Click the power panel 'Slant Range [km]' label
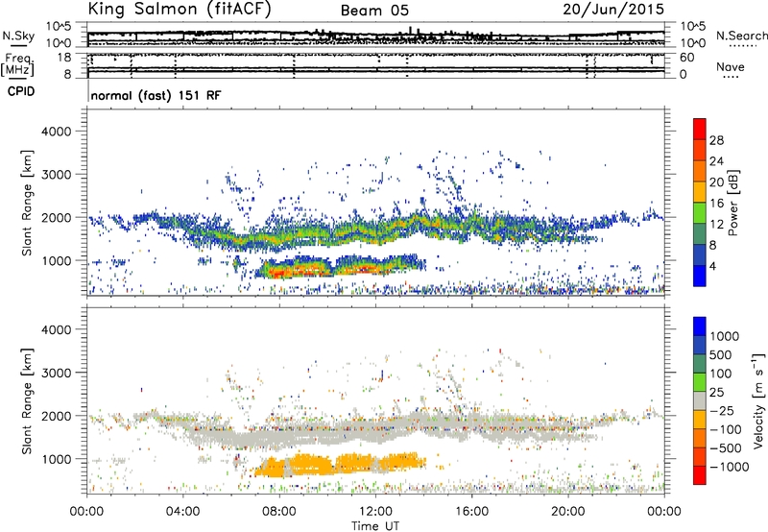This screenshot has height=532, width=768. pyautogui.click(x=27, y=203)
